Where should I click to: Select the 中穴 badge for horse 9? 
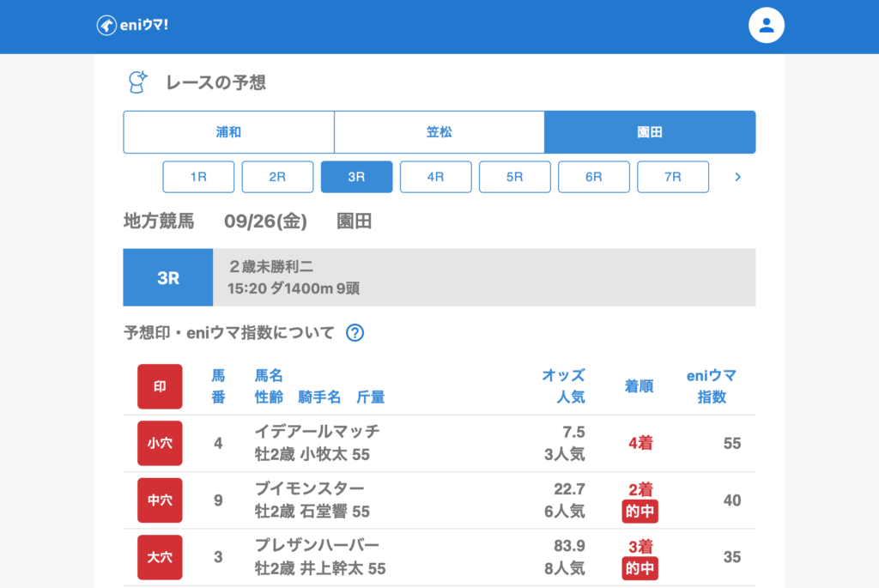[160, 500]
